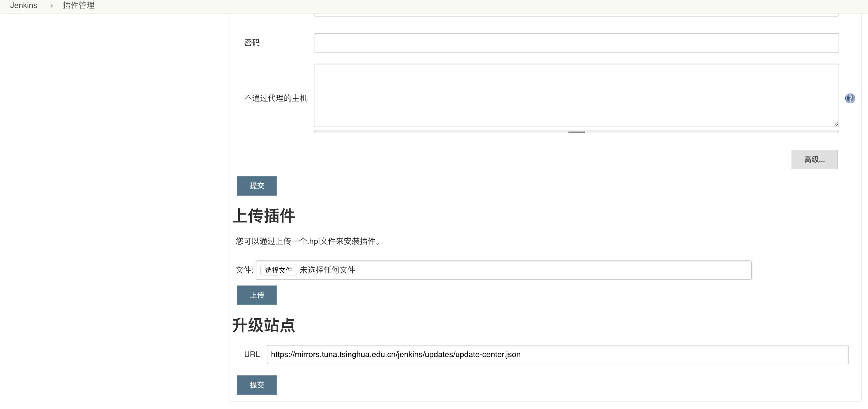
Task: Open the Jenkins breadcrumb link
Action: pos(24,6)
